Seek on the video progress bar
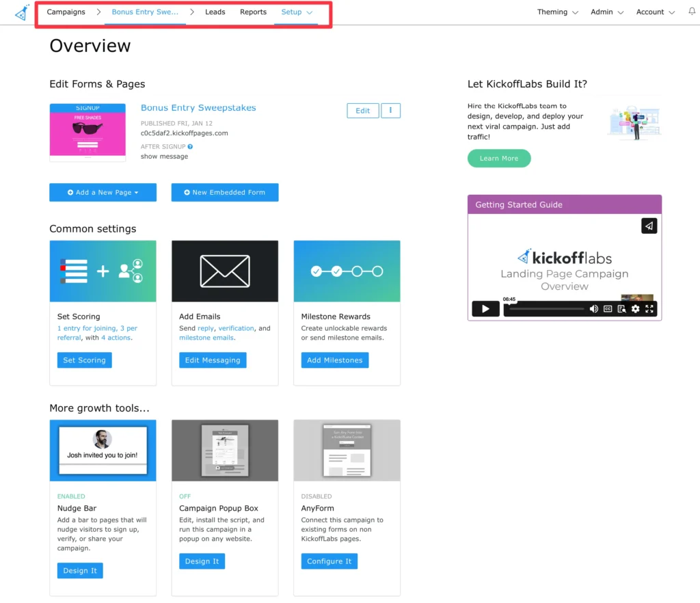Screen dimensions: 700x603 pyautogui.click(x=546, y=308)
